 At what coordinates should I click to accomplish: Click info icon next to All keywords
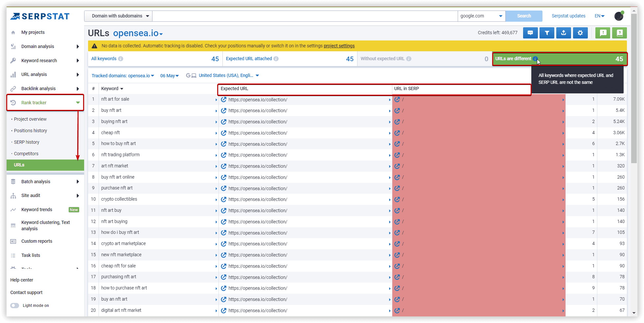pos(121,59)
